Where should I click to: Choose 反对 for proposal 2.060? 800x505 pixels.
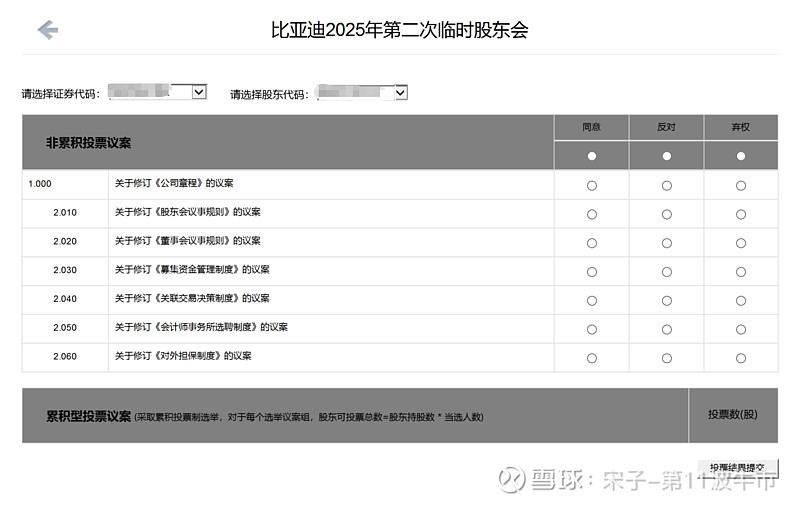click(667, 359)
